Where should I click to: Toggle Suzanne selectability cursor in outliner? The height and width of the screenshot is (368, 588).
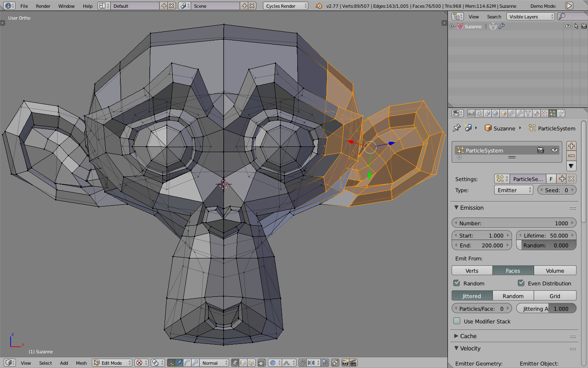tap(576, 26)
